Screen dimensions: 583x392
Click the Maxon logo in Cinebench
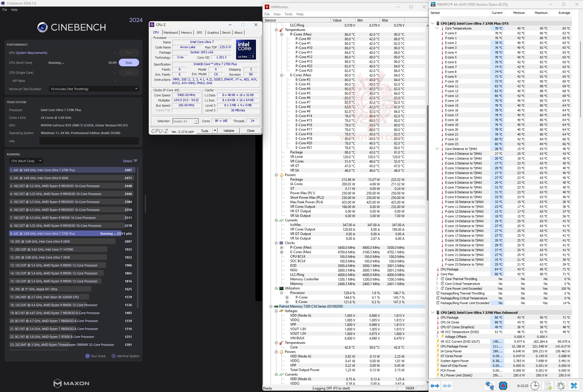coord(71,383)
